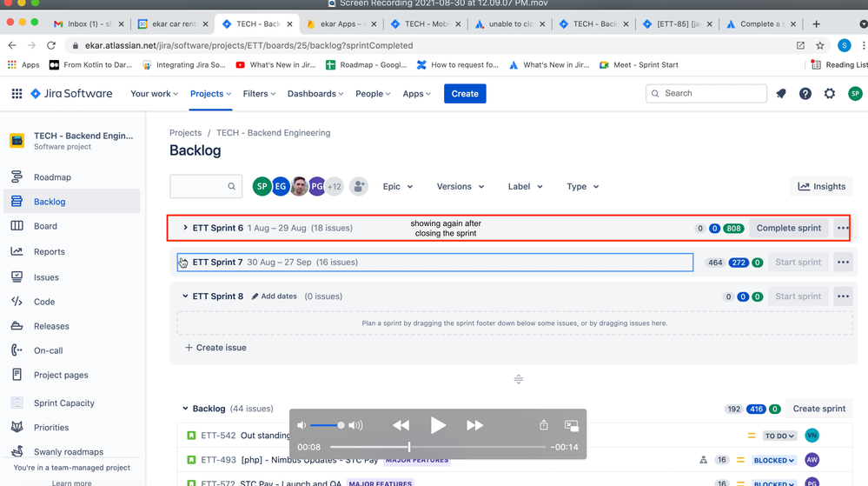The image size is (868, 486).
Task: Filter by the PG assignee avatar
Action: point(316,186)
